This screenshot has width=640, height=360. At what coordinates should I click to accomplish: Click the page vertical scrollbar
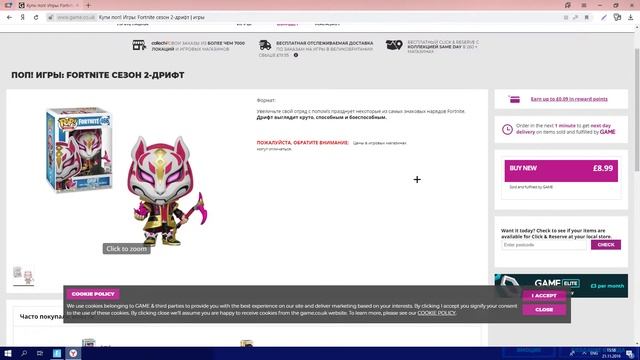[637, 110]
